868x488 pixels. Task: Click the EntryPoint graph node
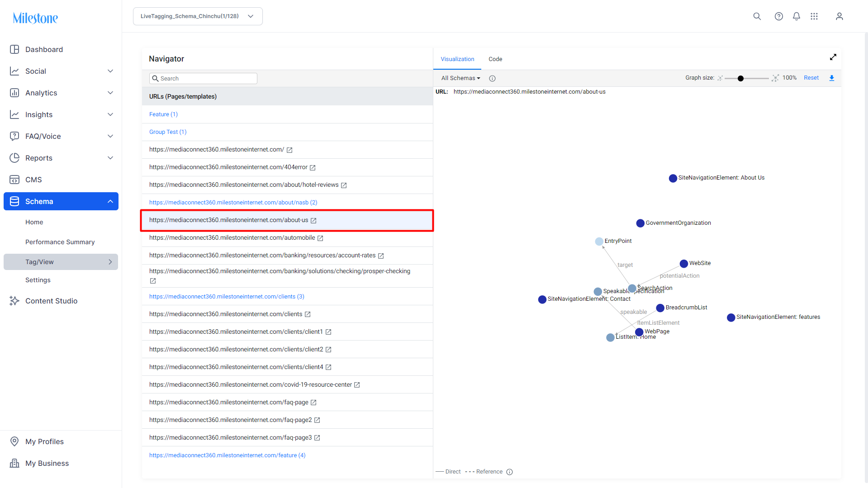tap(599, 242)
